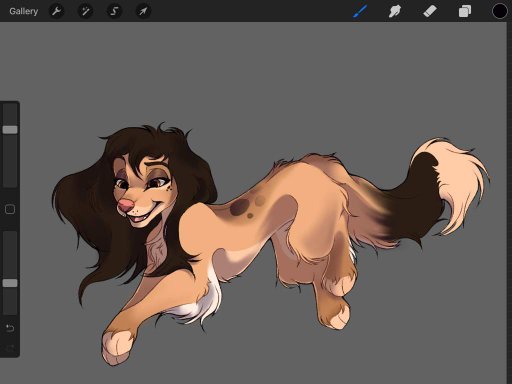
Task: Activate the Selection tool
Action: 114,11
